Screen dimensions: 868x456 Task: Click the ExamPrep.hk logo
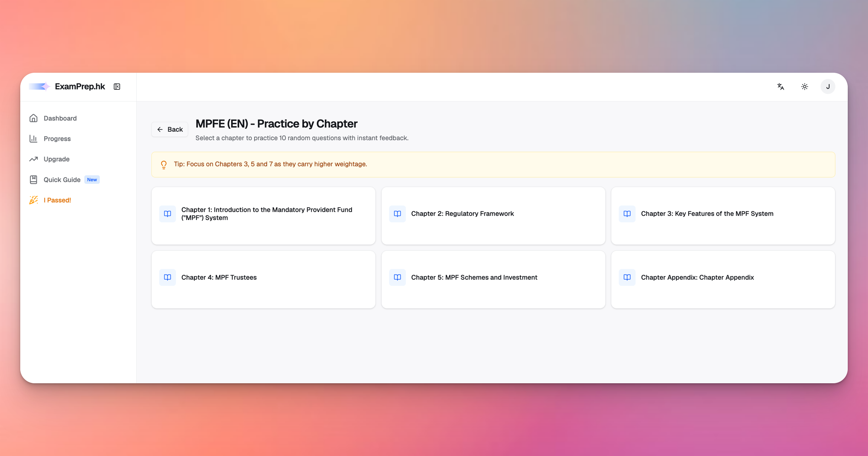pos(67,86)
